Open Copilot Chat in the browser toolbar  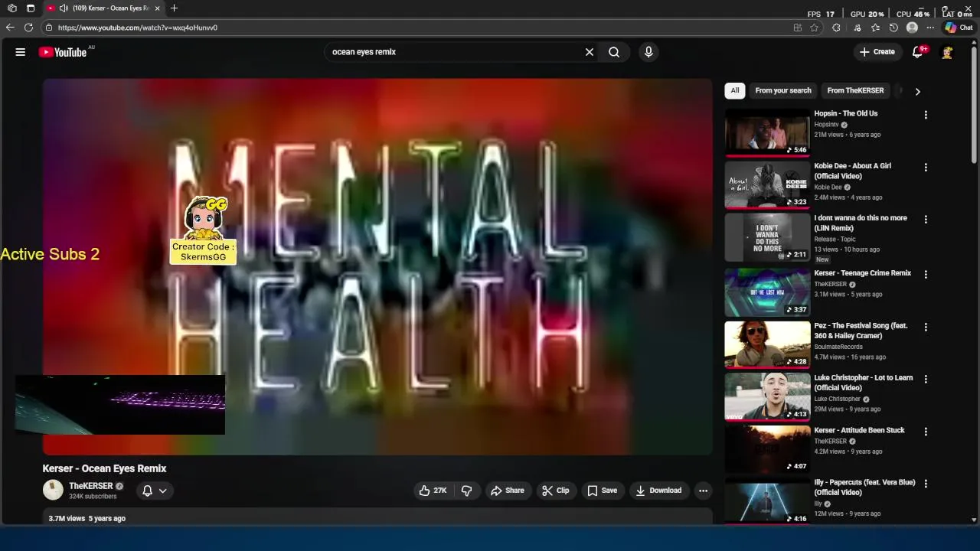(959, 28)
